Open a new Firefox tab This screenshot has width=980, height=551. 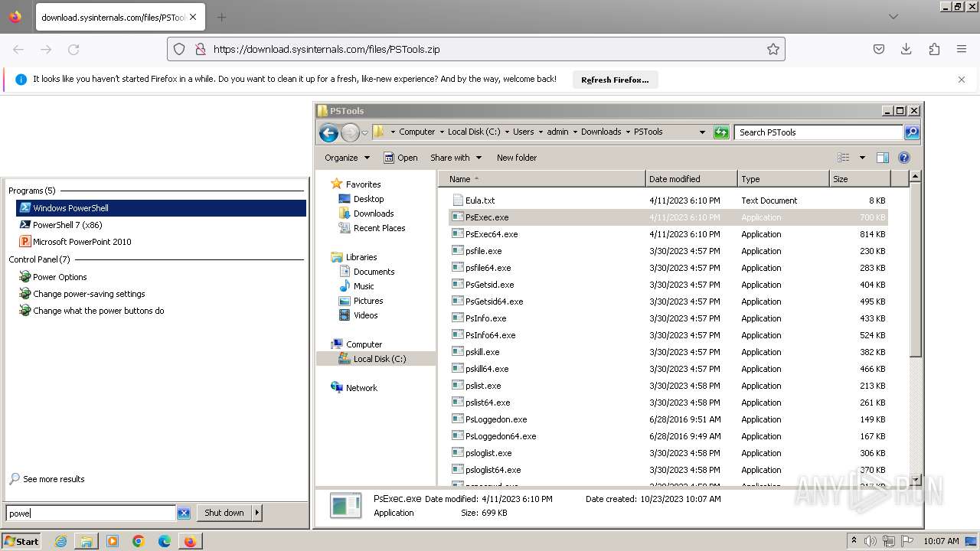point(221,17)
